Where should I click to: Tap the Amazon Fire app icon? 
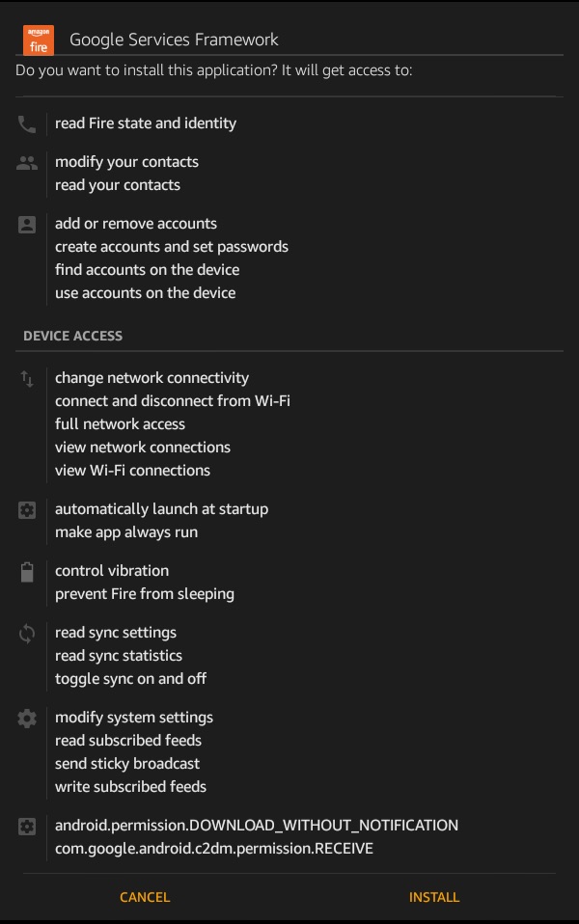(x=39, y=40)
